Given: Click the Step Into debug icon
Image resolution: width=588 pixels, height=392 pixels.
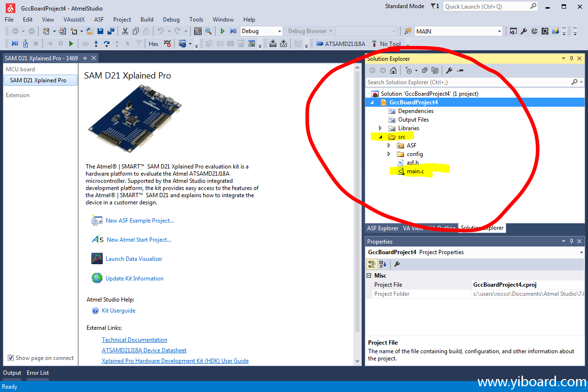Looking at the screenshot, I should pyautogui.click(x=96, y=44).
